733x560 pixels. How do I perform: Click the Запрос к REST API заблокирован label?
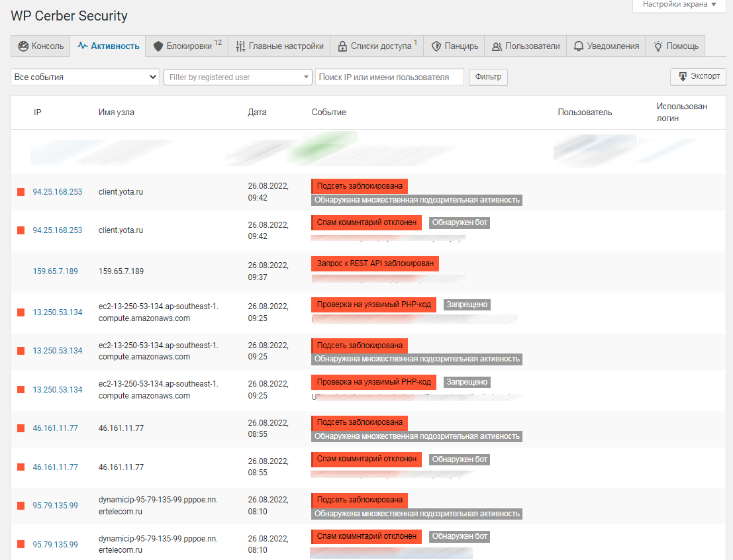click(x=375, y=263)
